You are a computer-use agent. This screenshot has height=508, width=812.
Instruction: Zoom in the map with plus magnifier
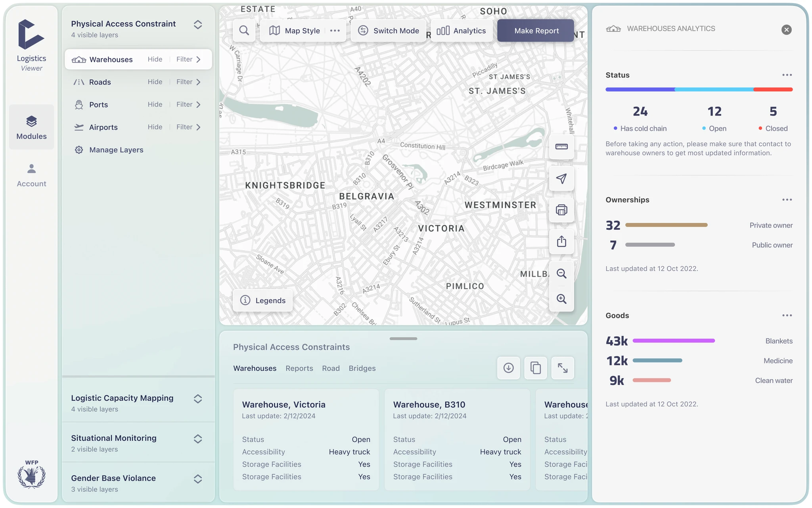pyautogui.click(x=561, y=299)
